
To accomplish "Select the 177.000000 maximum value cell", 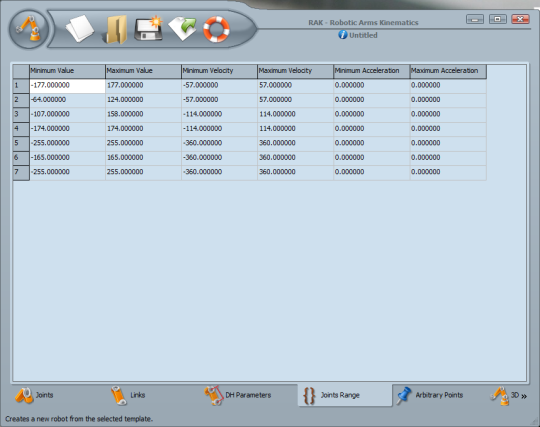I will coord(143,86).
